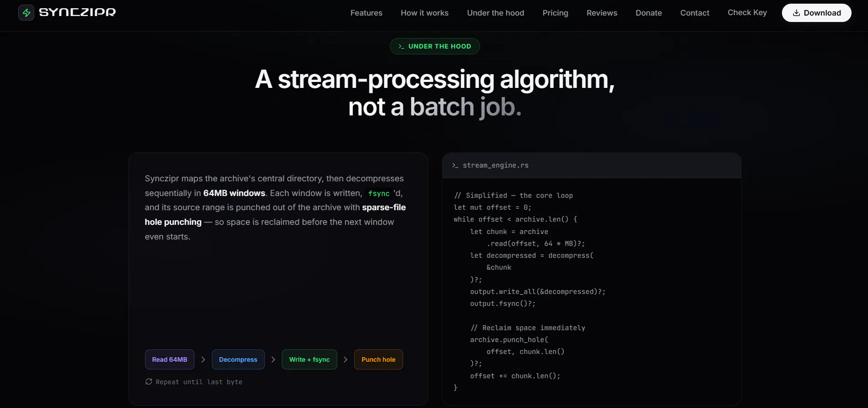Click code line 'archive.punch_hole('
Viewport: 868px width, 408px height.
509,340
